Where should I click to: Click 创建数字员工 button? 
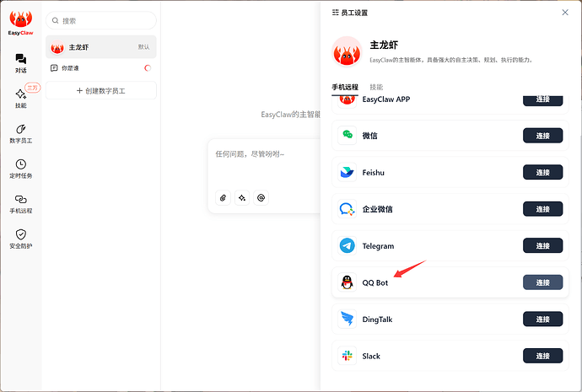point(101,90)
